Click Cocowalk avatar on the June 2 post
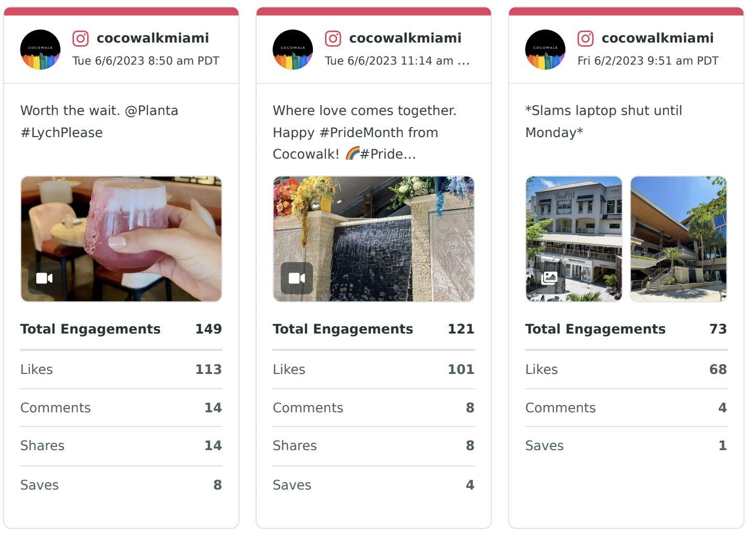The height and width of the screenshot is (541, 756). point(545,49)
